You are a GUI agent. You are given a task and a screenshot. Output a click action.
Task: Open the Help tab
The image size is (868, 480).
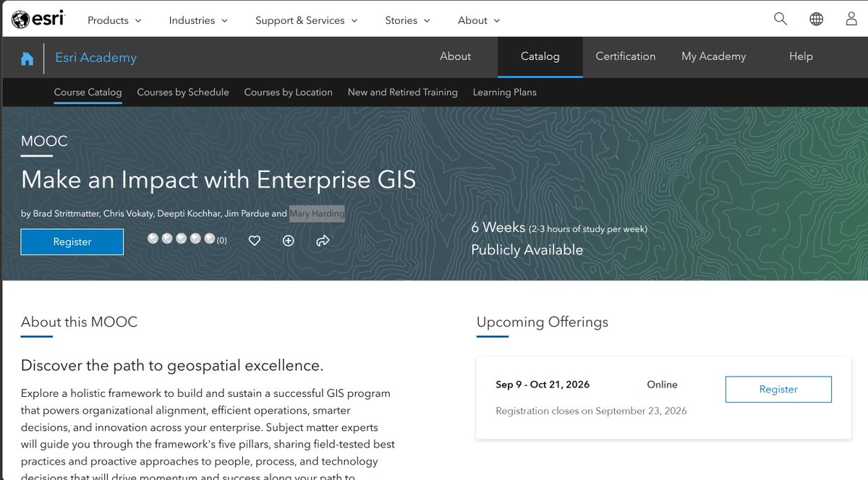click(801, 56)
